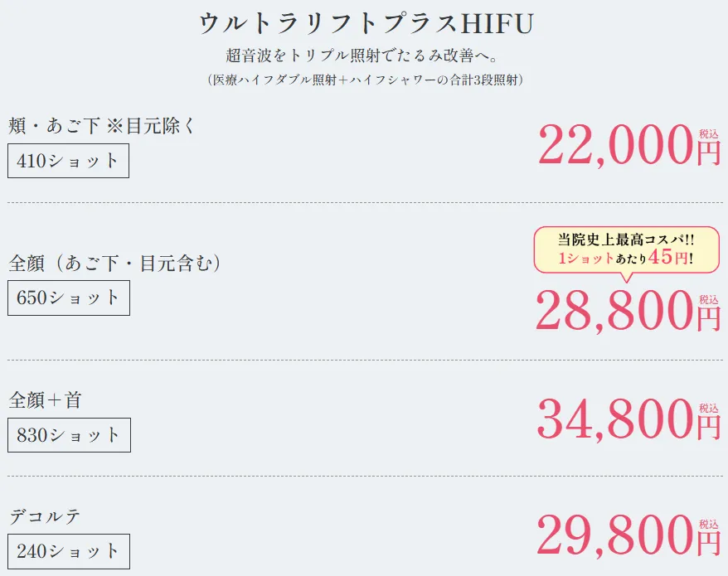The image size is (728, 576).
Task: Click the 410ショット box
Action: [68, 161]
